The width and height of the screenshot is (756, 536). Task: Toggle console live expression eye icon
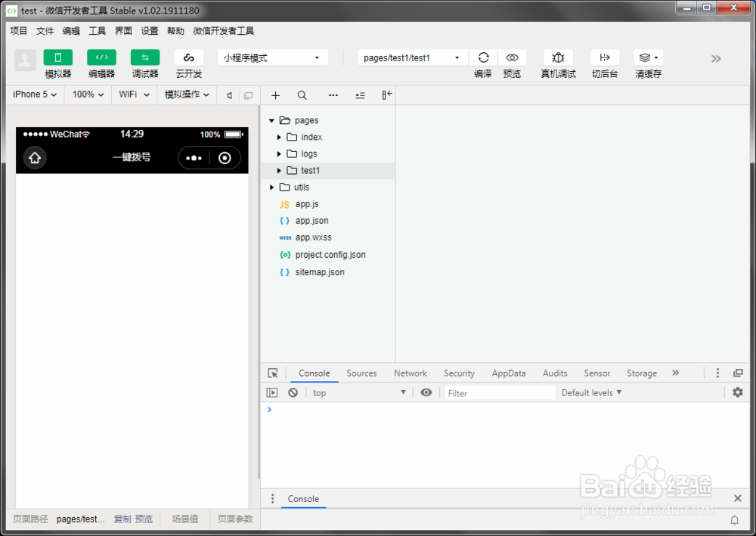[x=426, y=392]
